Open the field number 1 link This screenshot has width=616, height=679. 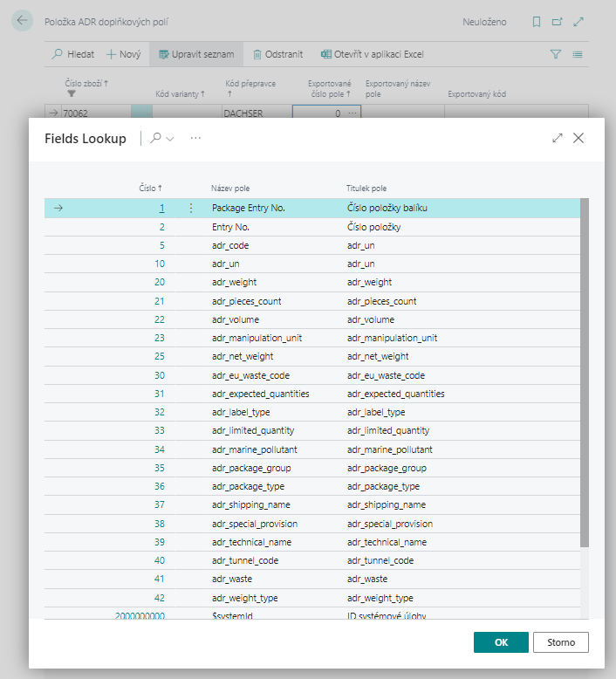pos(161,209)
